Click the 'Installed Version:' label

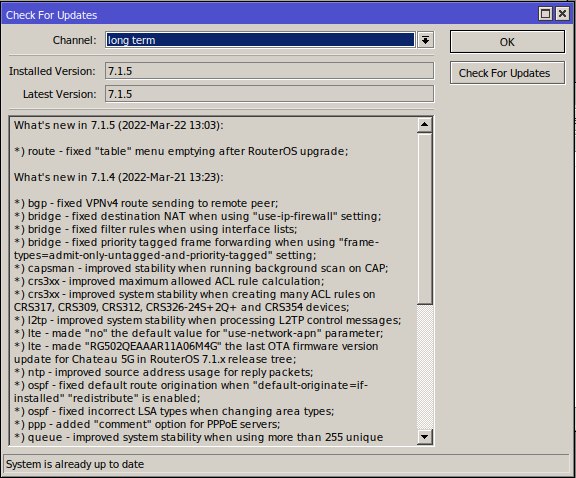coord(52,71)
